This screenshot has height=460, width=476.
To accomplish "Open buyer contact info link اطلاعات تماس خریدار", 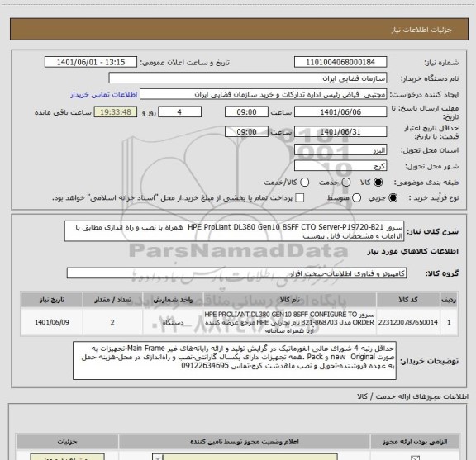I will tap(104, 95).
